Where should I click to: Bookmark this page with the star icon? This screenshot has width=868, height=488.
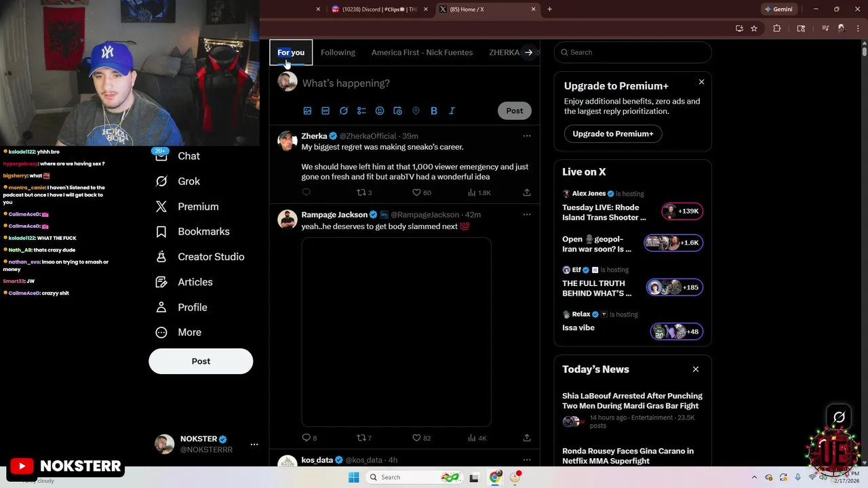coord(754,28)
